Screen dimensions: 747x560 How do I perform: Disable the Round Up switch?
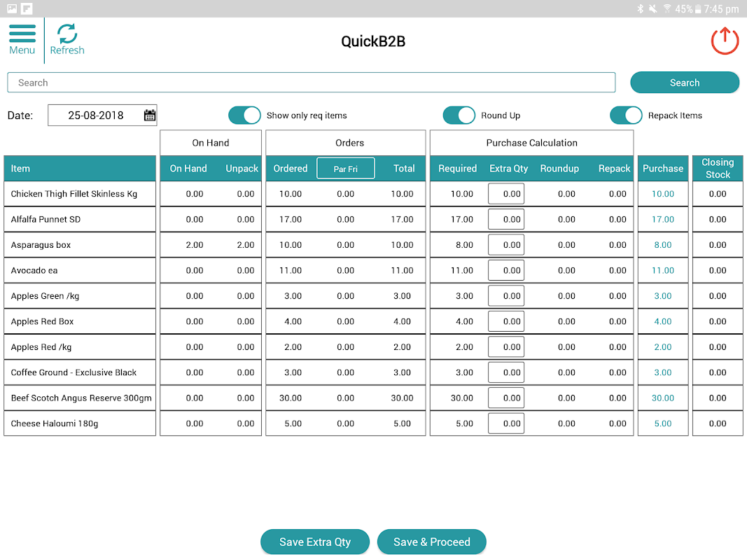[459, 115]
